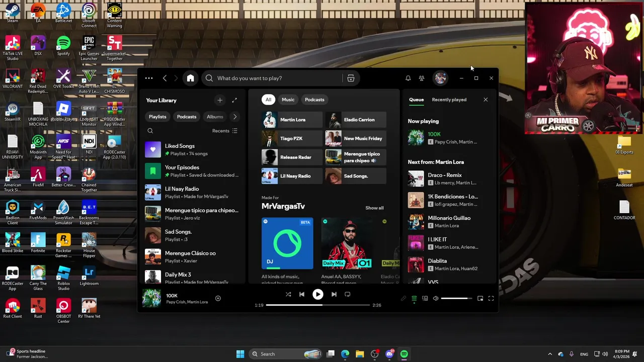Screen dimensions: 644x362
Task: Open VALORANT desktop shortcut
Action: pyautogui.click(x=13, y=79)
